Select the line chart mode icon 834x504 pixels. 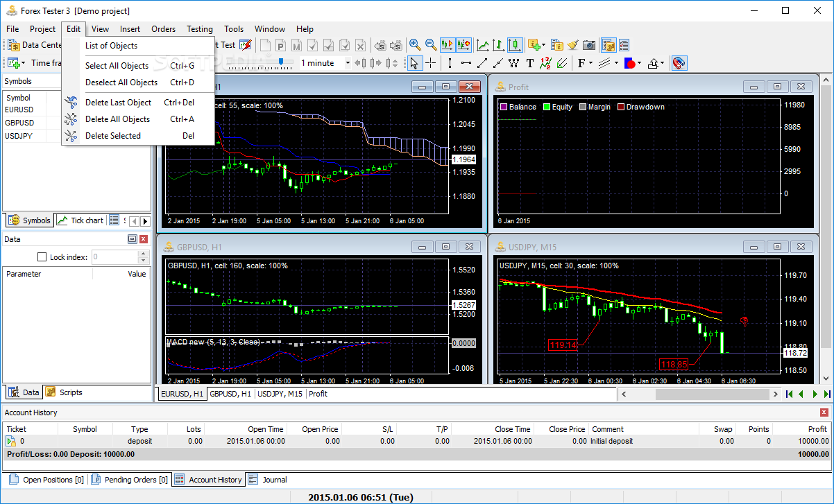tap(483, 45)
